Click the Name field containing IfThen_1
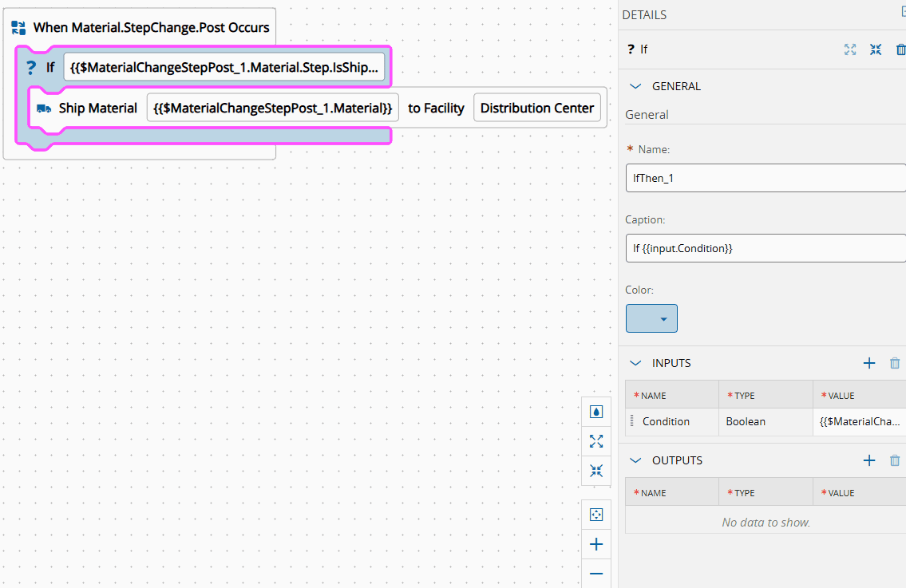 [x=766, y=178]
